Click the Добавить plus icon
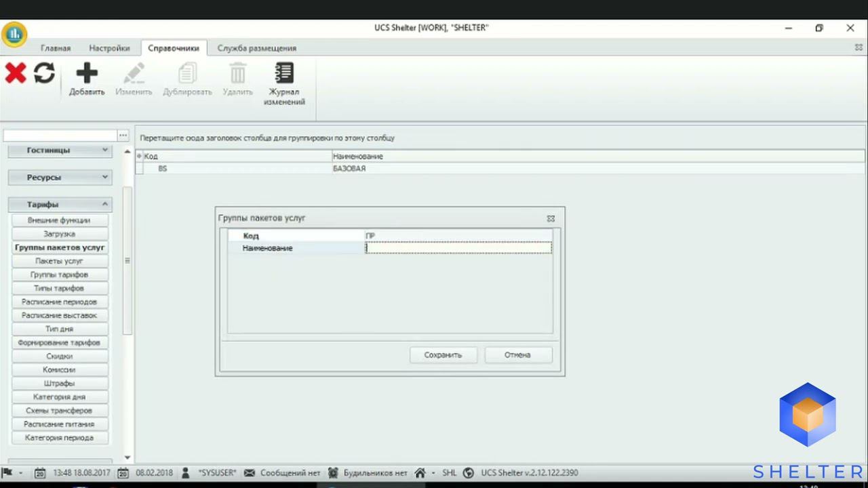Viewport: 868px width, 488px height. click(87, 73)
